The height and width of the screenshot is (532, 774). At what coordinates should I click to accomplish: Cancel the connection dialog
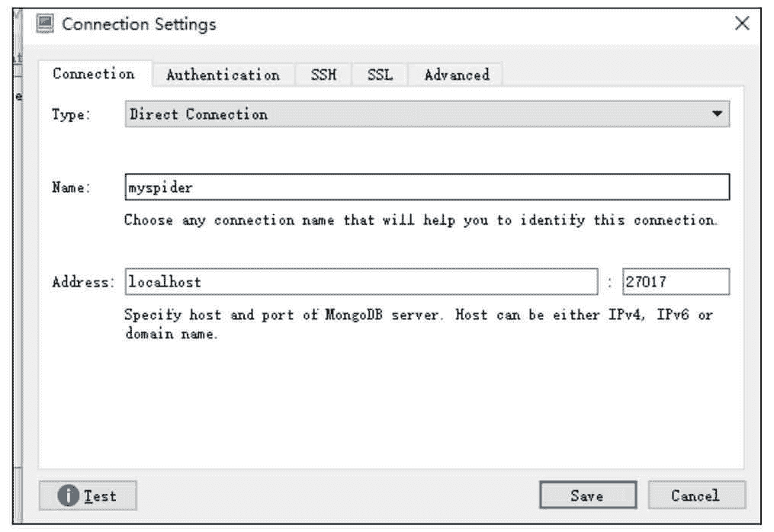(x=695, y=495)
